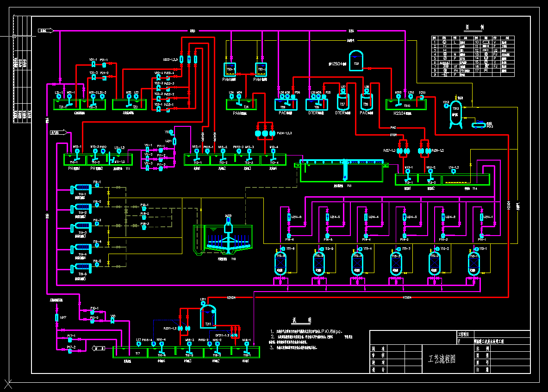Screen dimensions: 548x392
Task: Select the M10-1 mixer symbol
Action: coord(77,155)
